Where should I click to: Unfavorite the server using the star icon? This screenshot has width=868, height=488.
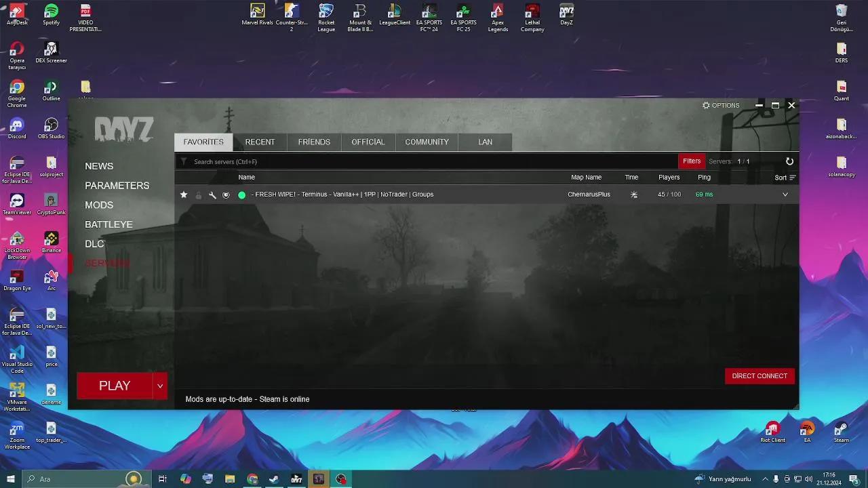coord(184,195)
